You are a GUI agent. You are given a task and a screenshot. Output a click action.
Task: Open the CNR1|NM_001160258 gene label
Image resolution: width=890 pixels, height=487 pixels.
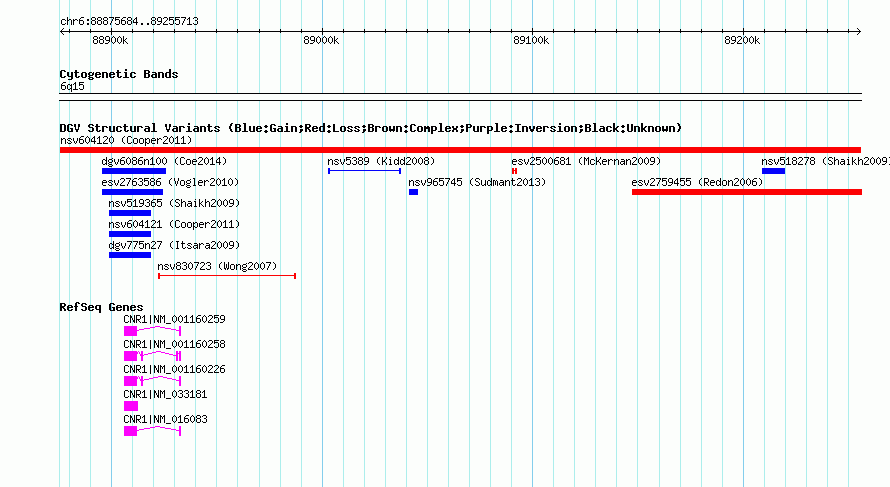pos(174,344)
